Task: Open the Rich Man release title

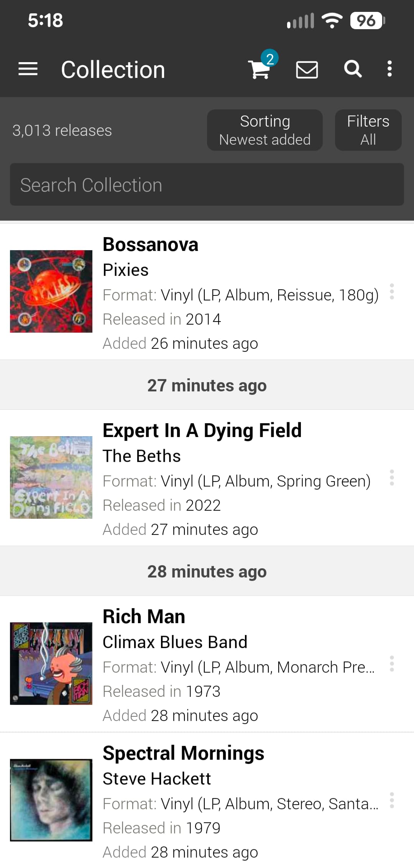Action: 144,617
